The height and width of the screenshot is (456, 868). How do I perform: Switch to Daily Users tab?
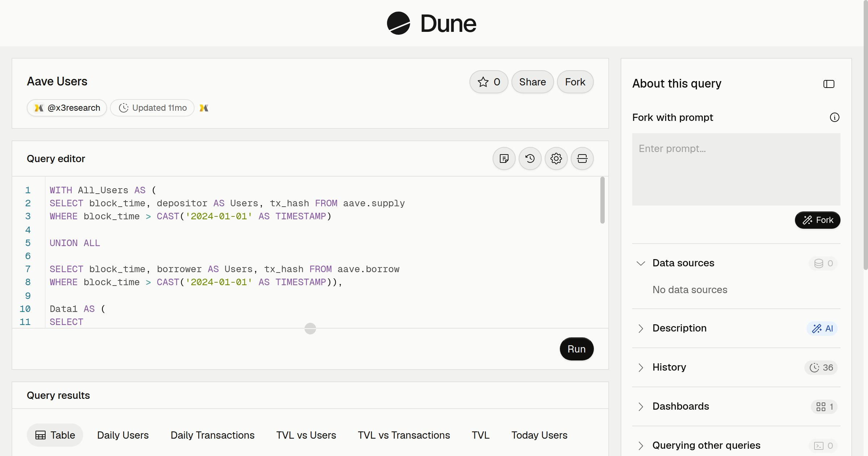pos(123,435)
